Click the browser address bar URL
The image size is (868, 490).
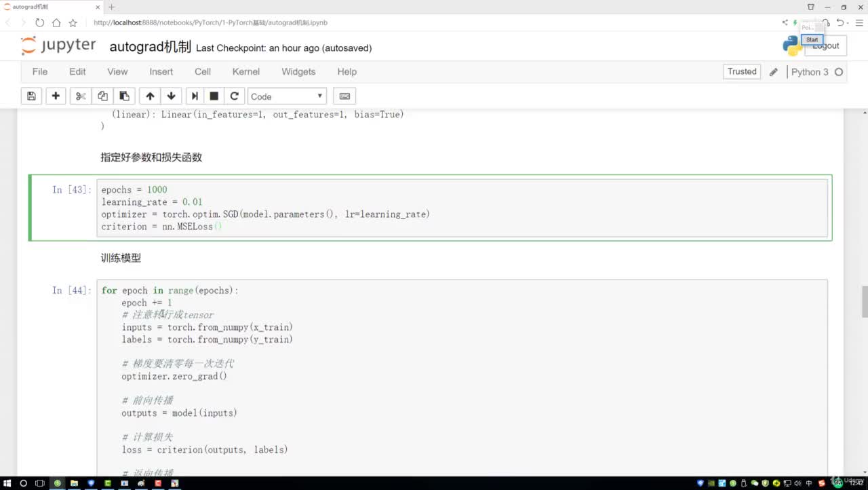click(x=211, y=22)
